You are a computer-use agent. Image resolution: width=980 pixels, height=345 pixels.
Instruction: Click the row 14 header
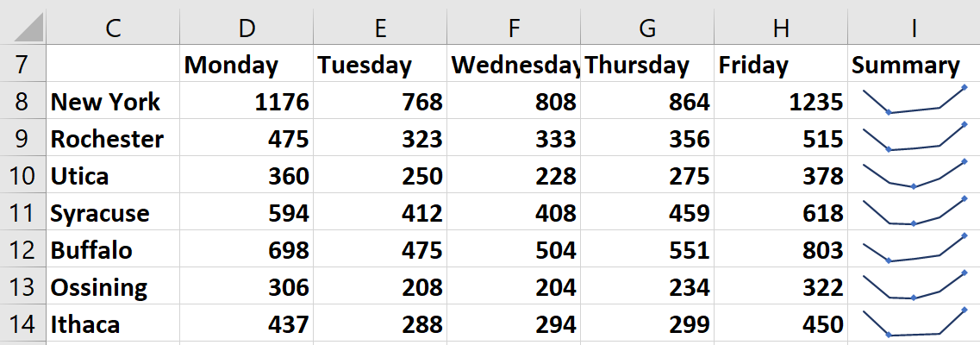(x=22, y=324)
